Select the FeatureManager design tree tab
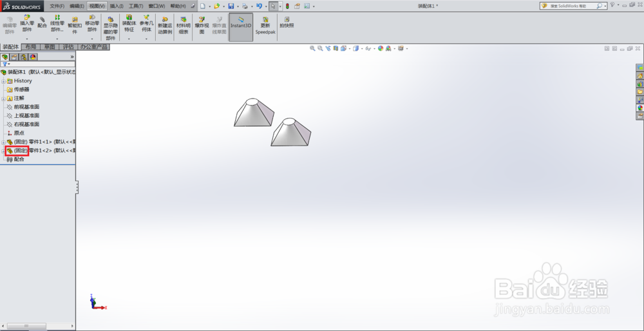The width and height of the screenshot is (644, 331). (5, 57)
